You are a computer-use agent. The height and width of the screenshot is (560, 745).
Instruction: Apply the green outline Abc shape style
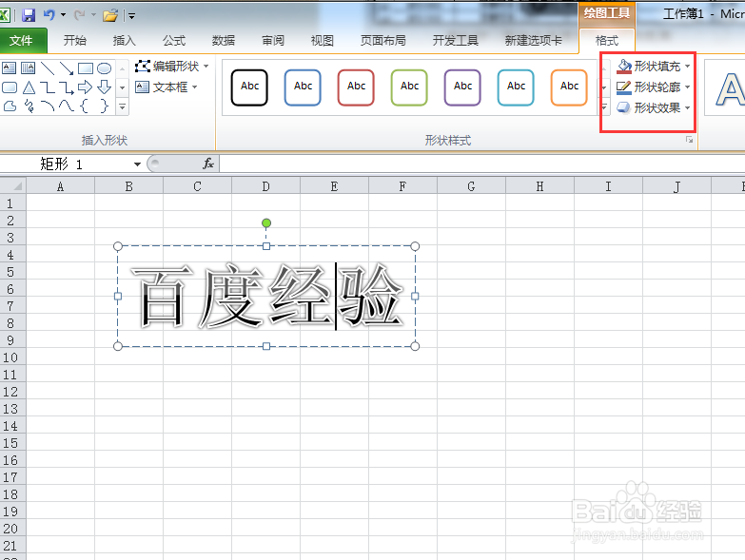click(x=409, y=87)
